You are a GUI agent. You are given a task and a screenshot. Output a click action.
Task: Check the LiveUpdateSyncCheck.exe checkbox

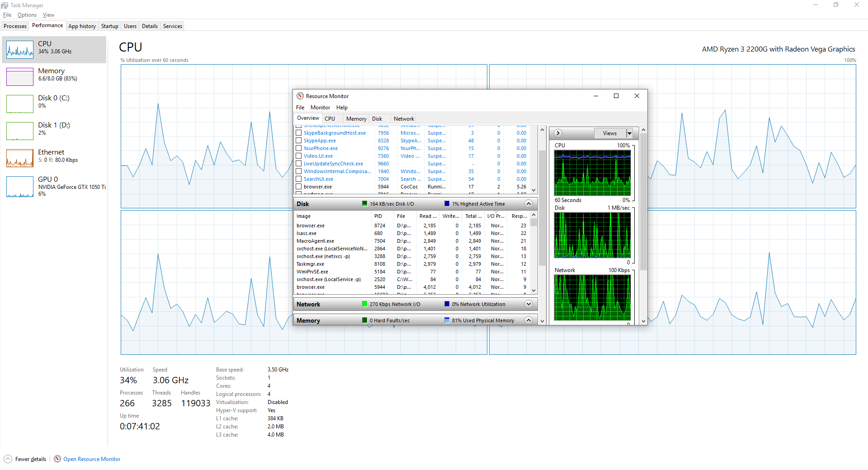(298, 164)
